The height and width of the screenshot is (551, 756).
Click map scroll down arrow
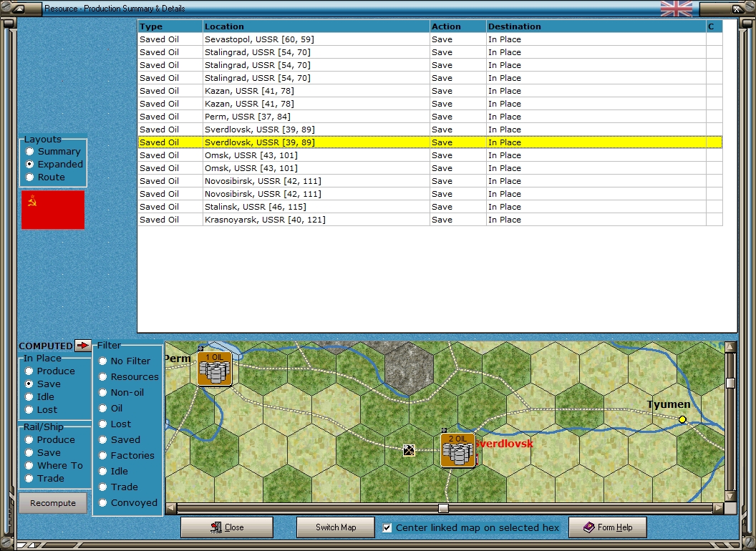point(730,497)
